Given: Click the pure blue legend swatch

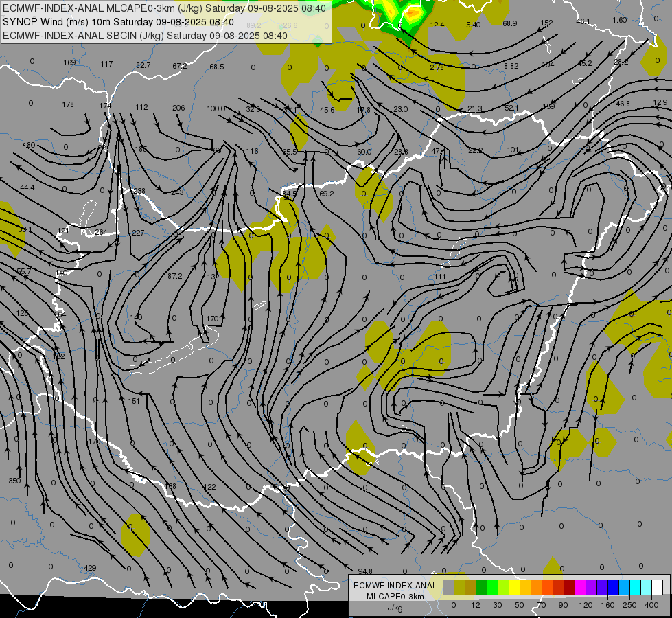Looking at the screenshot, I should tap(614, 588).
